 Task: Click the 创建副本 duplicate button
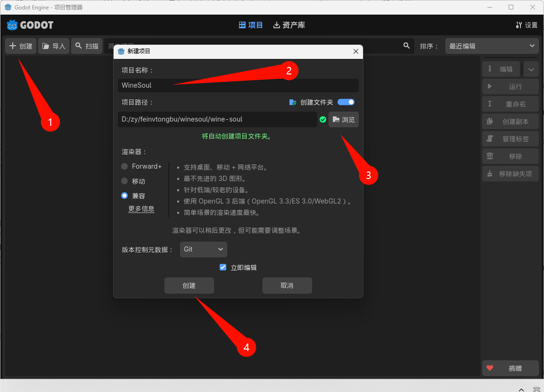coord(511,122)
